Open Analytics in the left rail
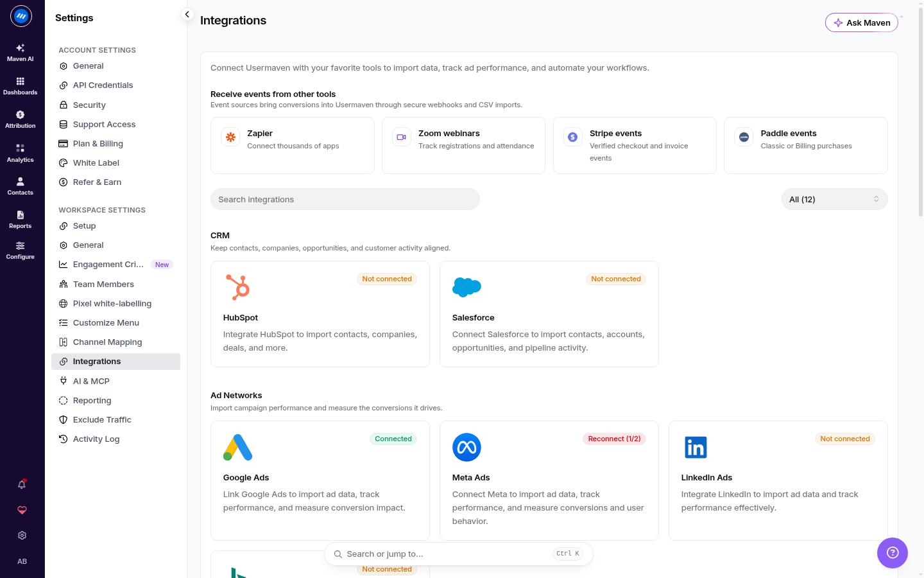 pos(21,153)
